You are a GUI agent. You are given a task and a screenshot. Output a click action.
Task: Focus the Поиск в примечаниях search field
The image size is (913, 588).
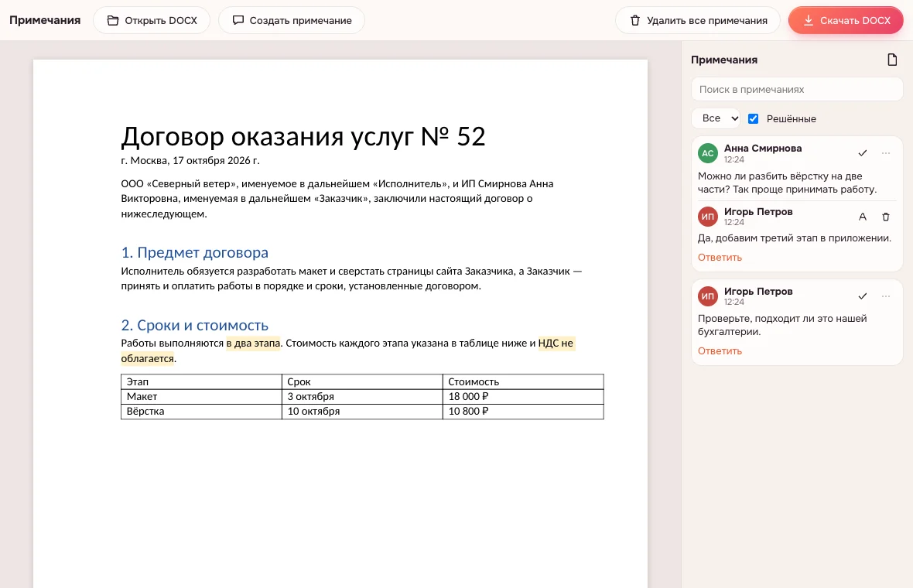796,90
